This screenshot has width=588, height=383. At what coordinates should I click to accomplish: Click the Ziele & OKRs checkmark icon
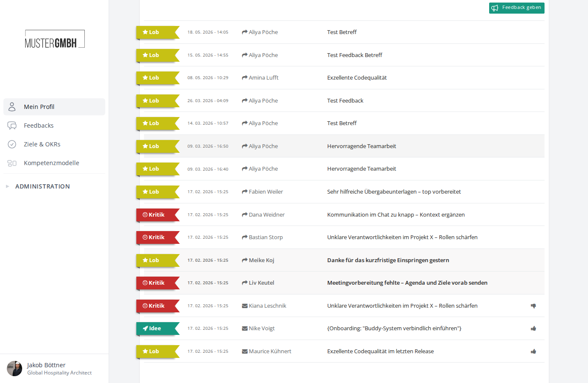[x=12, y=144]
